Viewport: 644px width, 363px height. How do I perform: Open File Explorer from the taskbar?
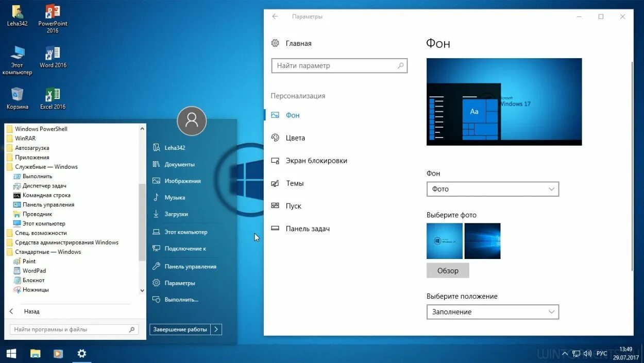click(35, 354)
